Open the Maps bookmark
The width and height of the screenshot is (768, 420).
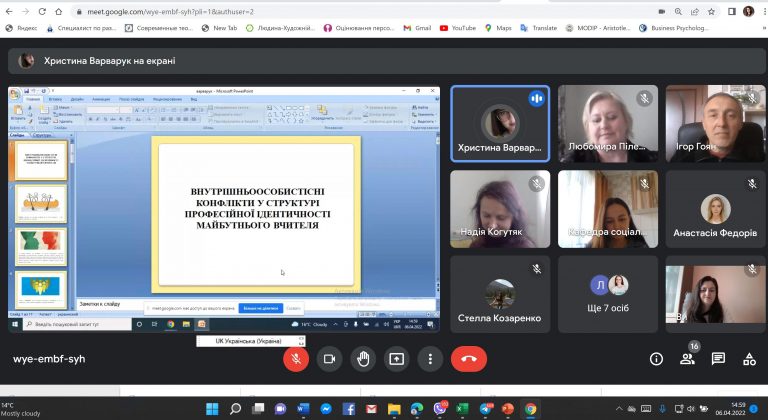(498, 28)
